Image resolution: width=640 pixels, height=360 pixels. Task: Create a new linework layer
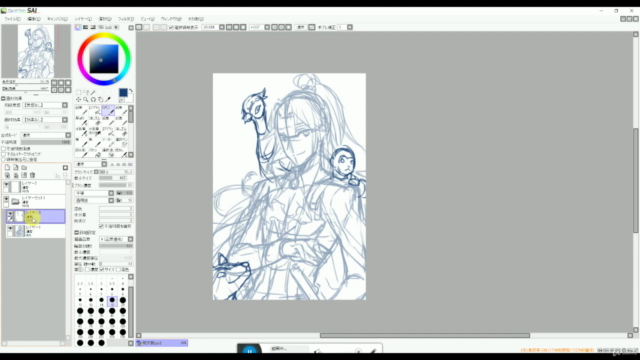[16, 167]
